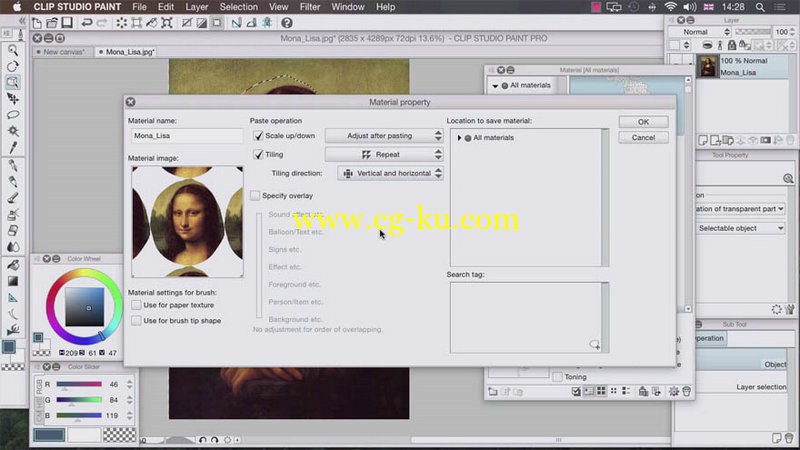Select the Operation (object) tool
800x450 pixels.
pyautogui.click(x=13, y=82)
